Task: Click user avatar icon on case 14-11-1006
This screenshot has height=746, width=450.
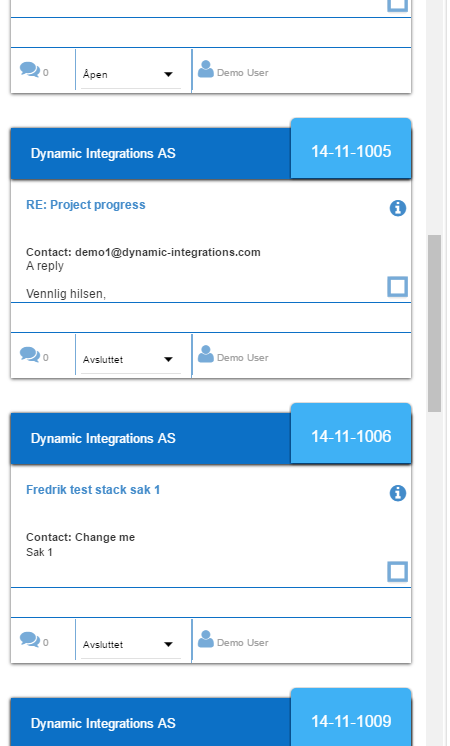Action: click(205, 639)
